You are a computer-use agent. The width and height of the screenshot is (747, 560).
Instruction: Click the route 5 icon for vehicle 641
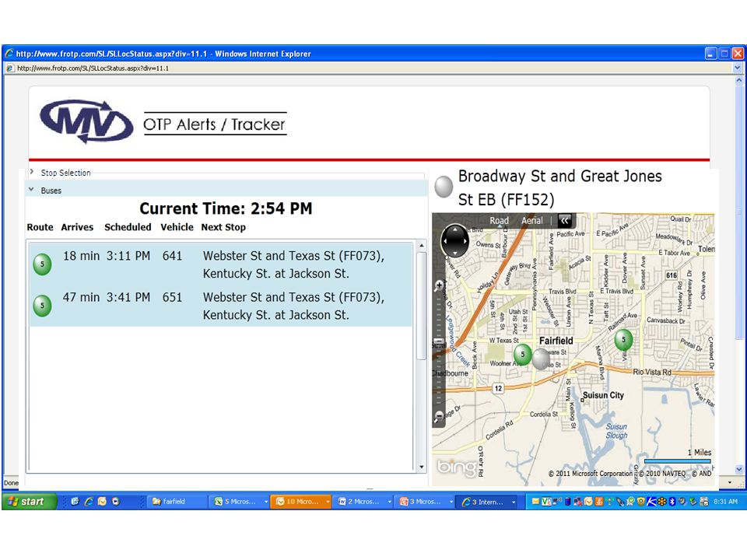pos(42,264)
